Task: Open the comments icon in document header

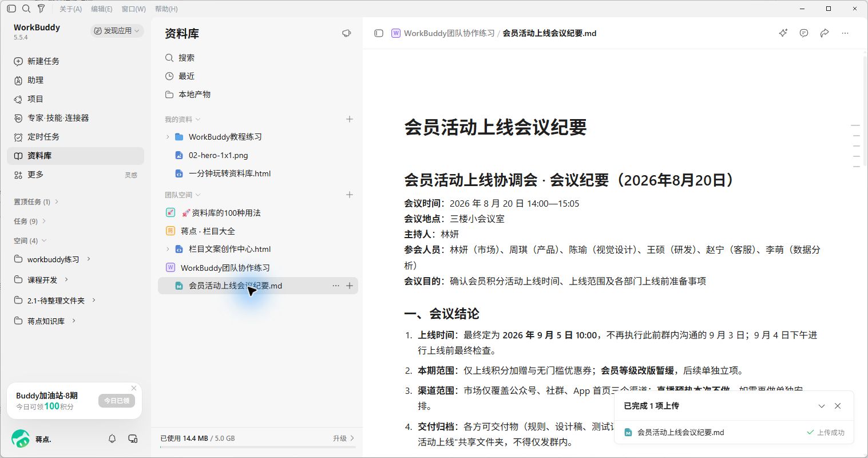Action: point(804,33)
